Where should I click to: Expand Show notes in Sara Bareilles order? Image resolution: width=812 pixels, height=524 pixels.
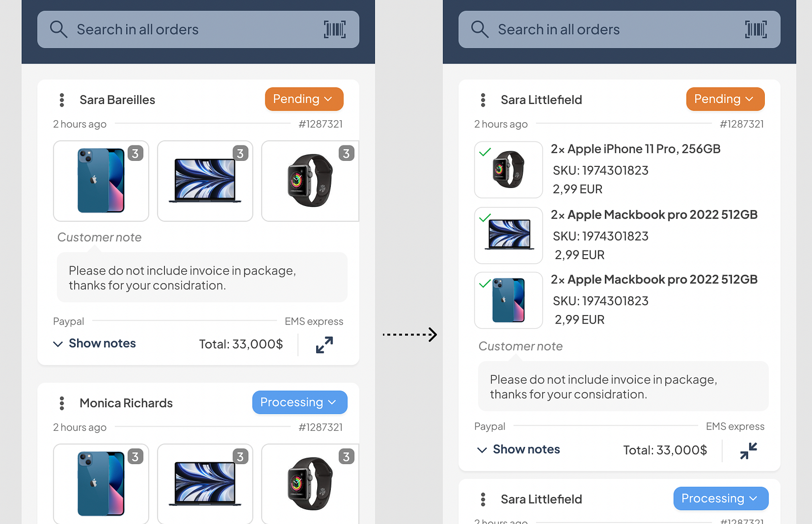click(x=94, y=343)
